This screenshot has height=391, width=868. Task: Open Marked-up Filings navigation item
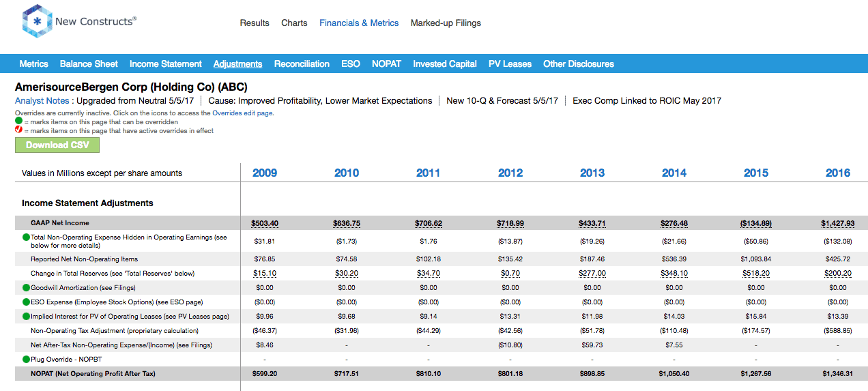tap(446, 23)
